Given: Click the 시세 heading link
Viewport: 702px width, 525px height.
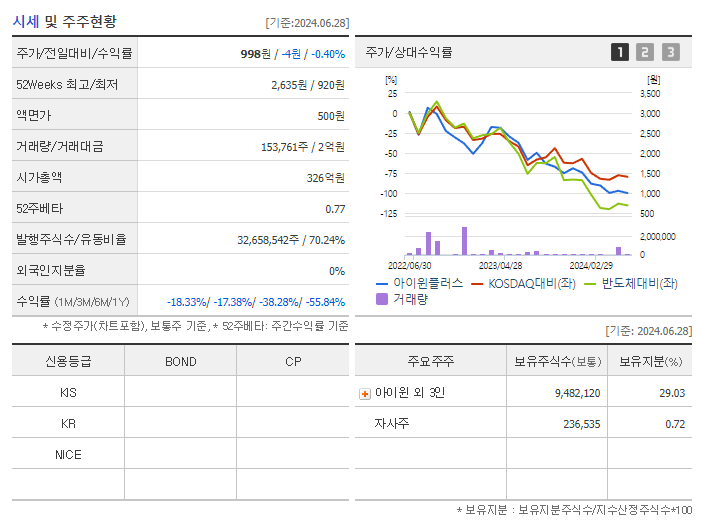Looking at the screenshot, I should click(26, 21).
